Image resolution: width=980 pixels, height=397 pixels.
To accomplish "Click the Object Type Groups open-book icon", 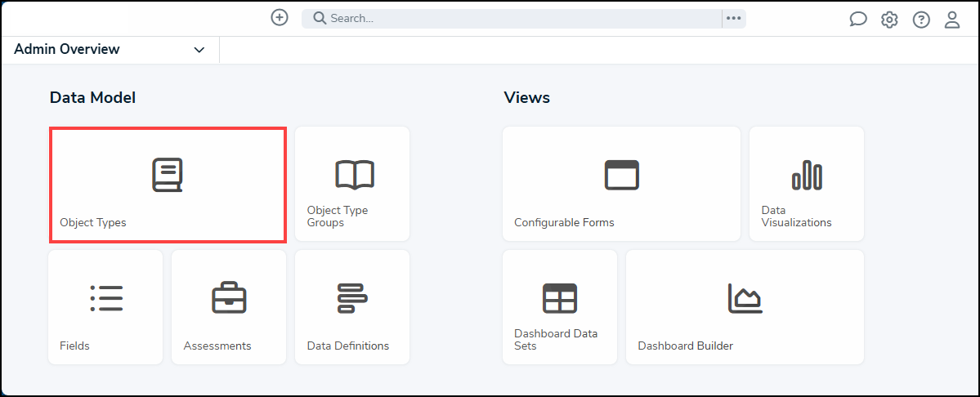I will pos(355,175).
